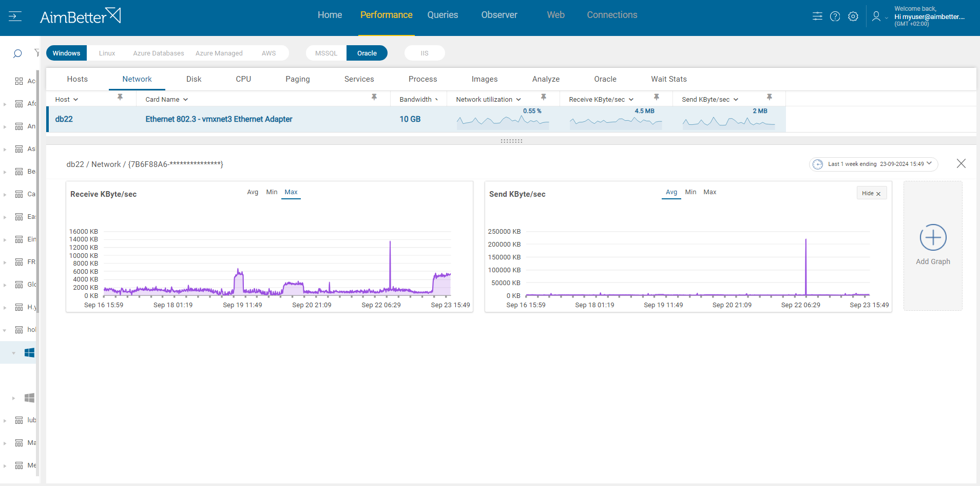The height and width of the screenshot is (486, 980).
Task: Open the sidebar menu toggle icon
Action: [15, 16]
